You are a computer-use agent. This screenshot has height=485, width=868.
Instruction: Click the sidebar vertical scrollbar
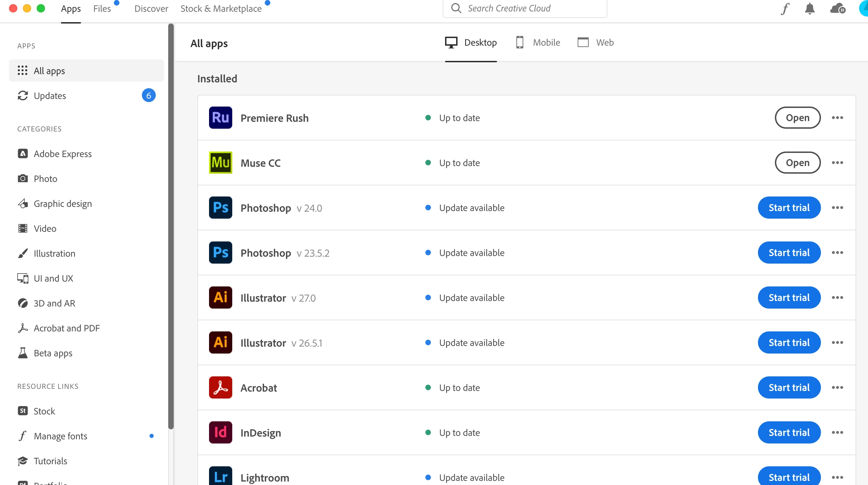(171, 225)
